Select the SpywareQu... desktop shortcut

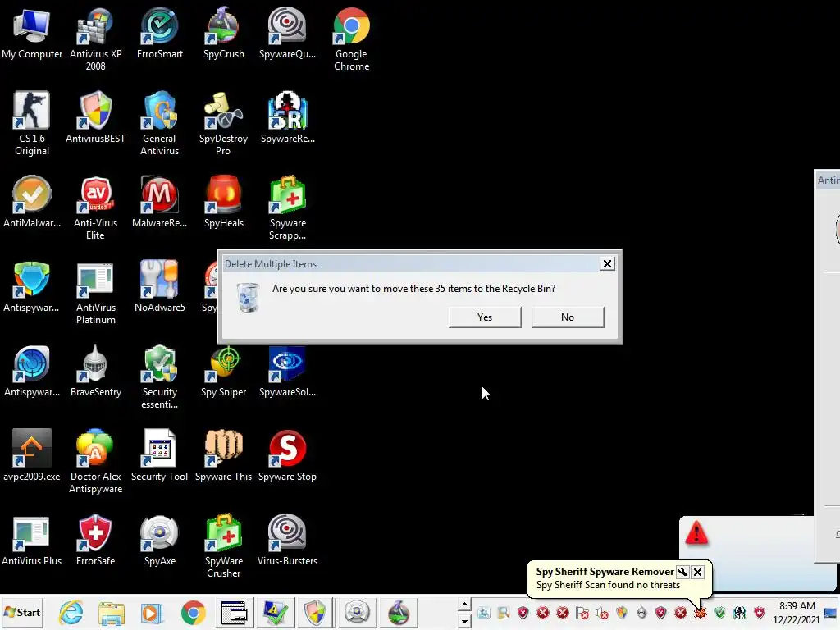(287, 34)
